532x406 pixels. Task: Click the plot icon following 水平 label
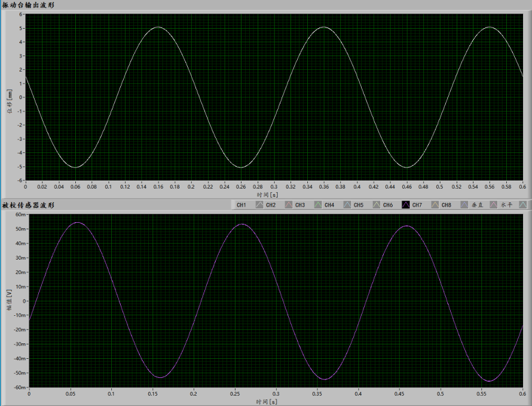[x=523, y=205]
